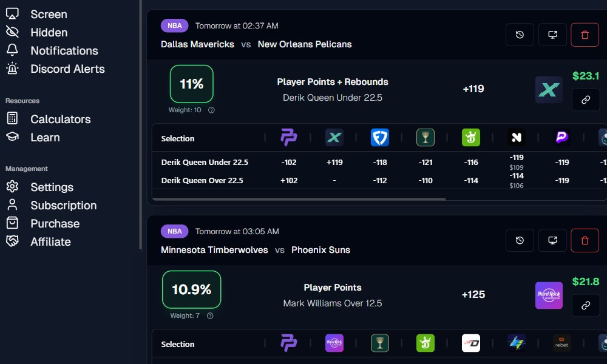The height and width of the screenshot is (364, 607).
Task: Go to Subscription in the sidebar
Action: [64, 205]
